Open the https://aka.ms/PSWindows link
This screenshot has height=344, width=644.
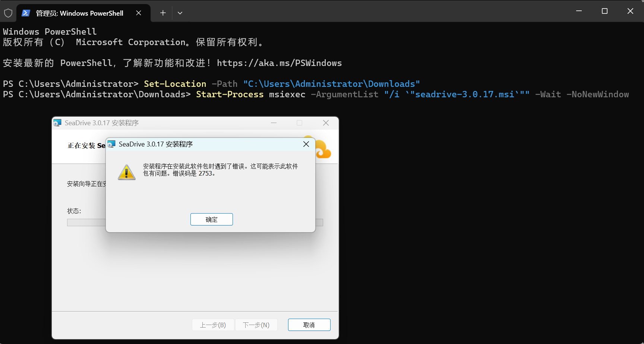279,63
